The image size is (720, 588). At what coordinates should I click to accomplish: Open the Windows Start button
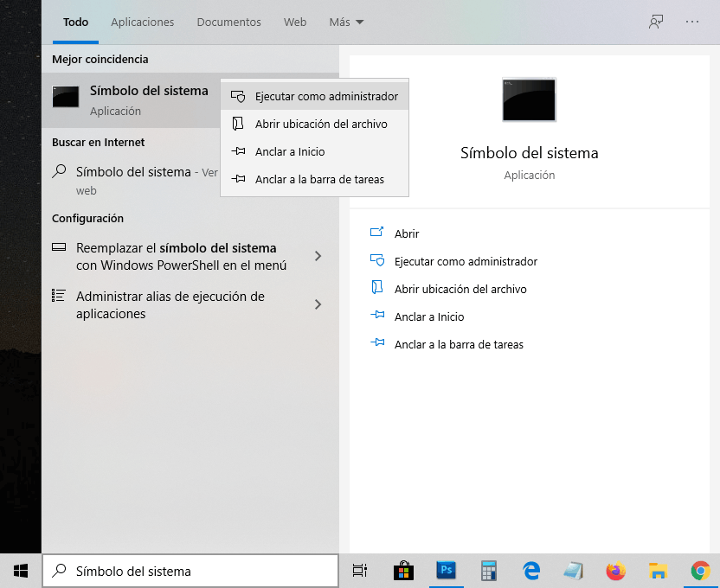coord(21,571)
